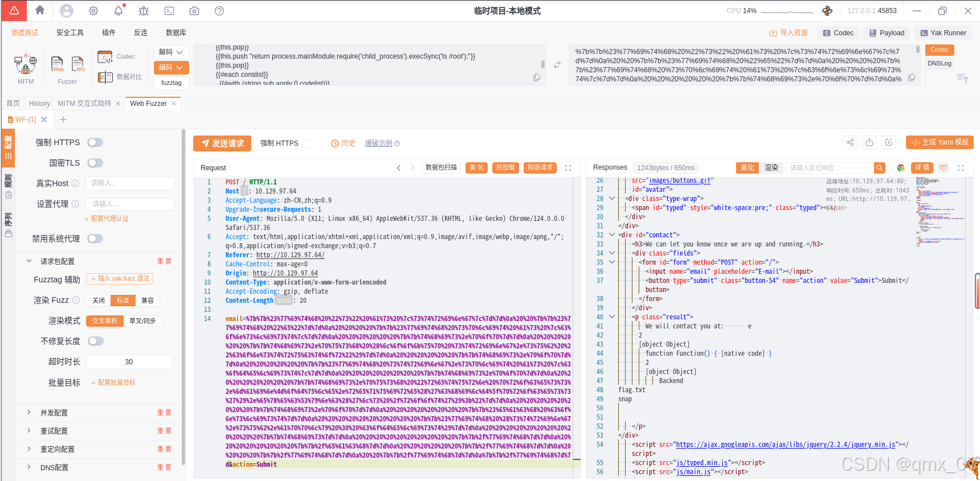
Task: Click the 请输入定位响应 search field
Action: coord(830,168)
